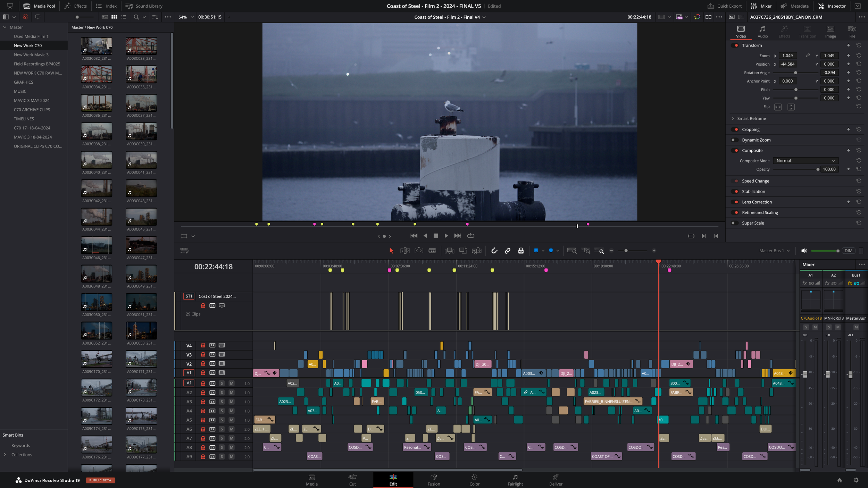Switch Media Pool to thumbnail view
This screenshot has height=488, width=868.
114,17
